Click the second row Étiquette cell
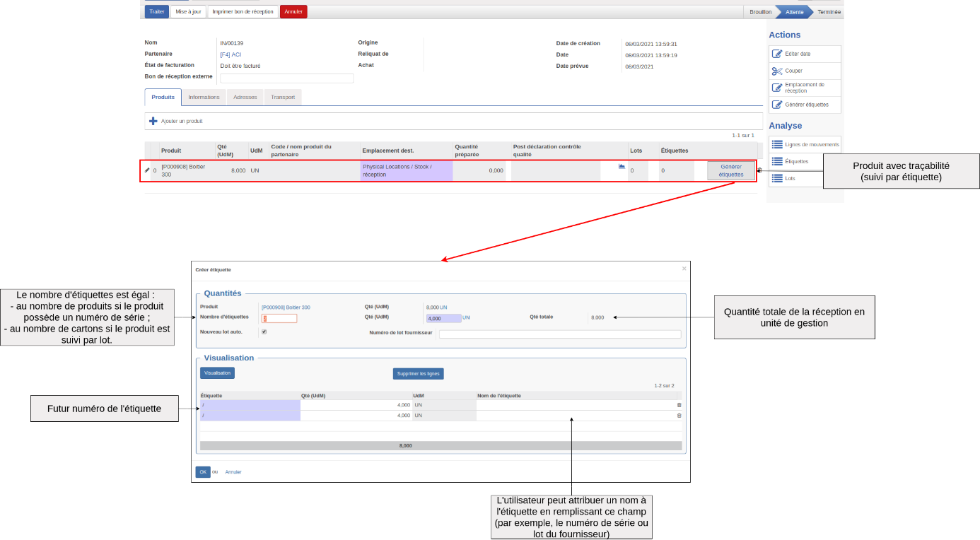The width and height of the screenshot is (980, 540). [250, 416]
